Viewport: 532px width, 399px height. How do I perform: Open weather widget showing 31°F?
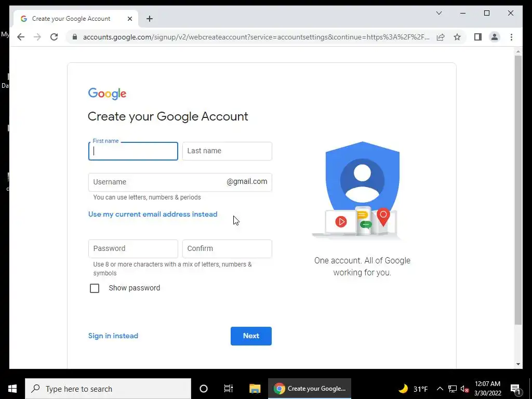coord(413,389)
